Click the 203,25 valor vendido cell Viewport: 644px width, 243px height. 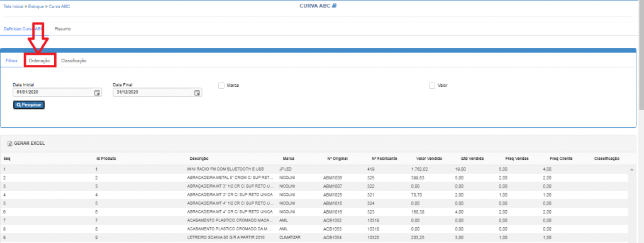(418, 238)
